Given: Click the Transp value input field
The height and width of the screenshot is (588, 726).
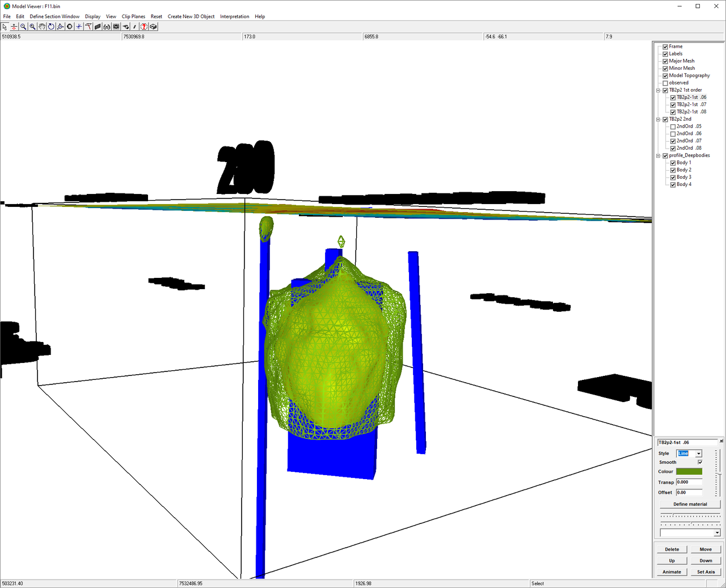Looking at the screenshot, I should (689, 482).
